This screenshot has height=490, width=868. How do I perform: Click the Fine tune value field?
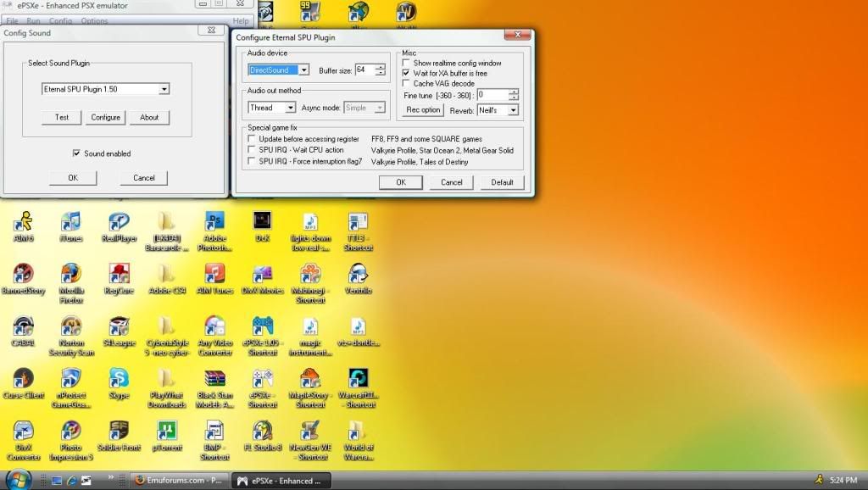click(x=492, y=95)
